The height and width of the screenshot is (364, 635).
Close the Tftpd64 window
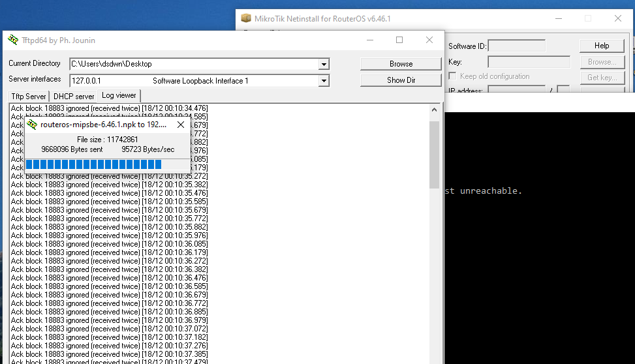click(x=429, y=40)
